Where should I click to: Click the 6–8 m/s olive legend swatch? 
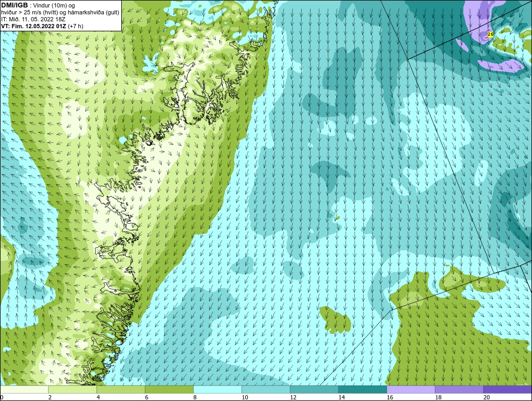(x=169, y=389)
